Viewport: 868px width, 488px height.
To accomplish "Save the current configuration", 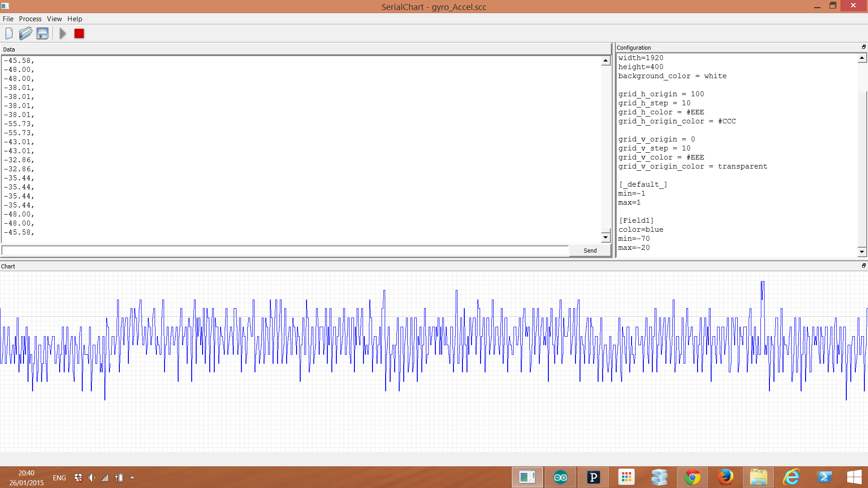I will coord(42,33).
